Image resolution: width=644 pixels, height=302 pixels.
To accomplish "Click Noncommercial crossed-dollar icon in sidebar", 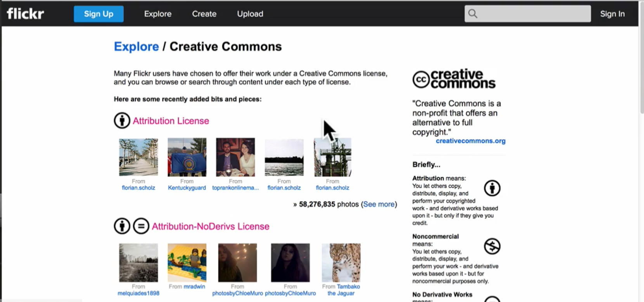I will click(492, 246).
